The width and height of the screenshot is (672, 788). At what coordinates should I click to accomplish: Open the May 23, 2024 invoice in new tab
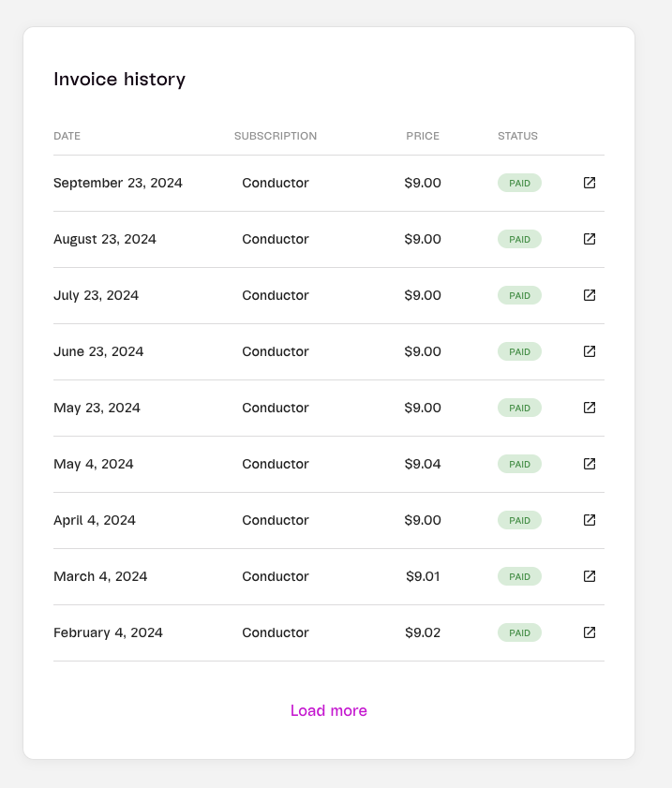click(590, 408)
